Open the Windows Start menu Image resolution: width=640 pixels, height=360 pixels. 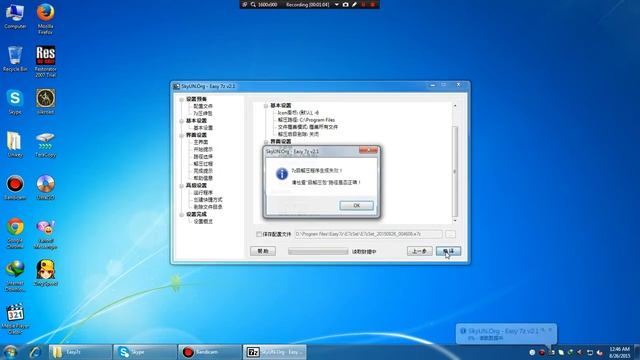point(10,352)
